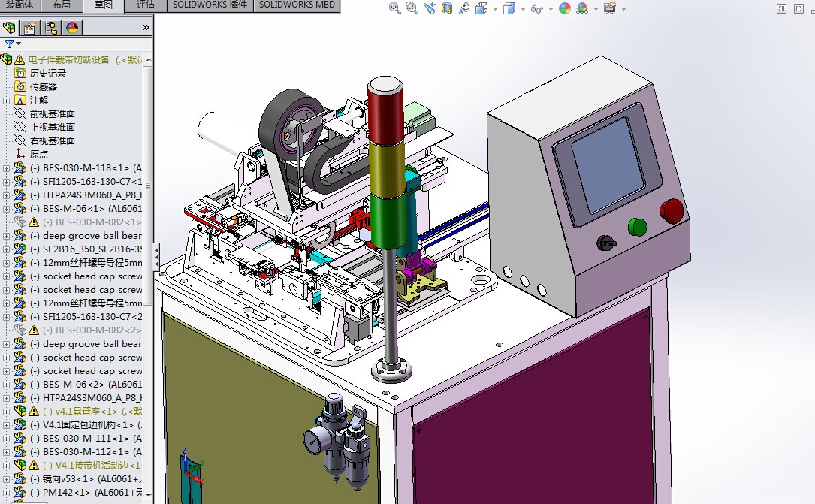Click the Previous View icon
Screen dimensions: 815x504
tap(430, 8)
